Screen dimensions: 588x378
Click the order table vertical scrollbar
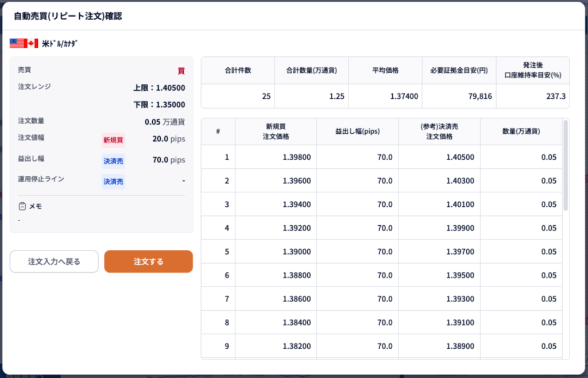click(566, 167)
